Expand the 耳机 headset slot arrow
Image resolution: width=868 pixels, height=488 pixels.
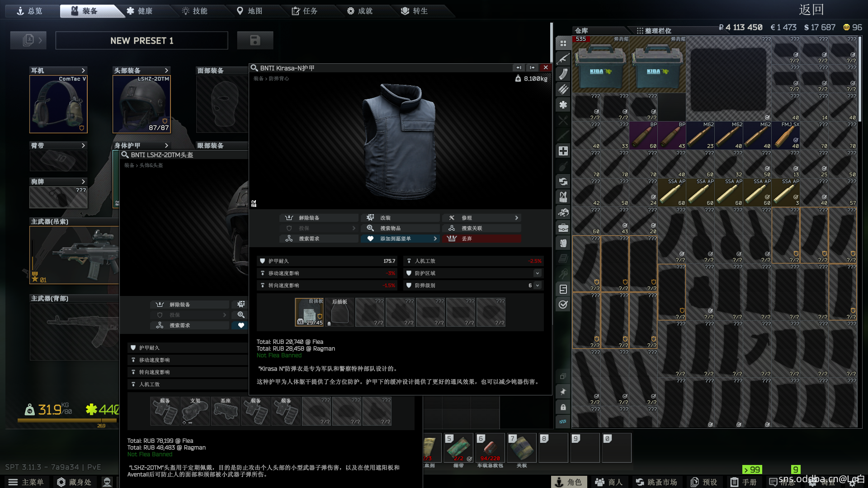click(83, 70)
